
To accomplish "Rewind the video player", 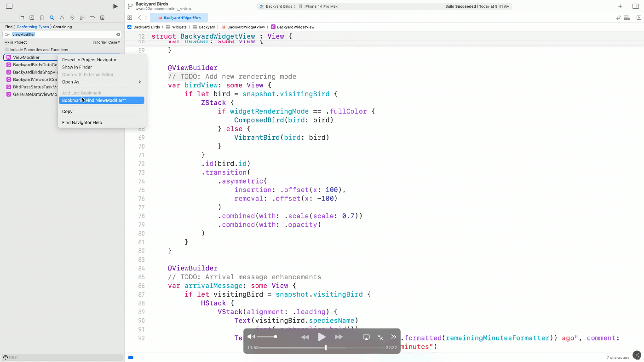I will click(305, 337).
